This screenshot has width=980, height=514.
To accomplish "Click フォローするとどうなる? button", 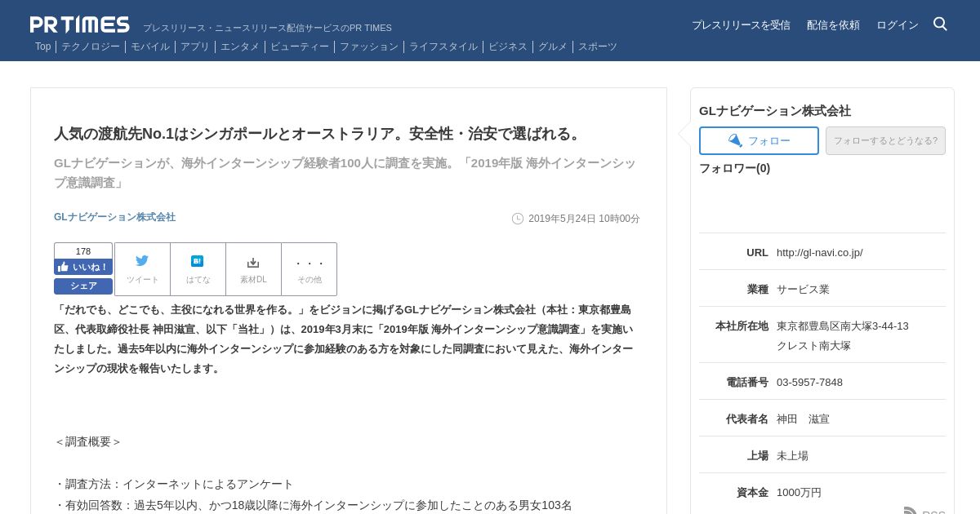I will (885, 140).
